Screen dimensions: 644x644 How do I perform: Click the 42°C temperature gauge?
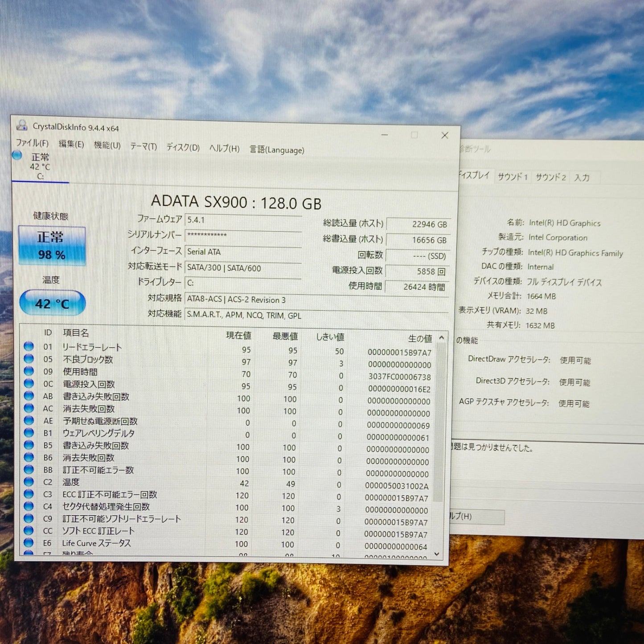pos(50,303)
